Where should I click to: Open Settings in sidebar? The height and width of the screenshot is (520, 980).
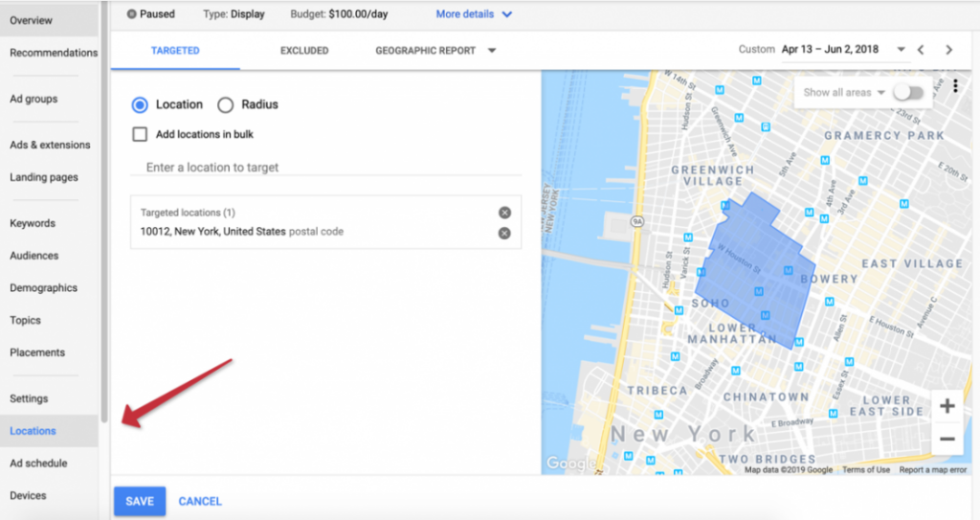29,398
